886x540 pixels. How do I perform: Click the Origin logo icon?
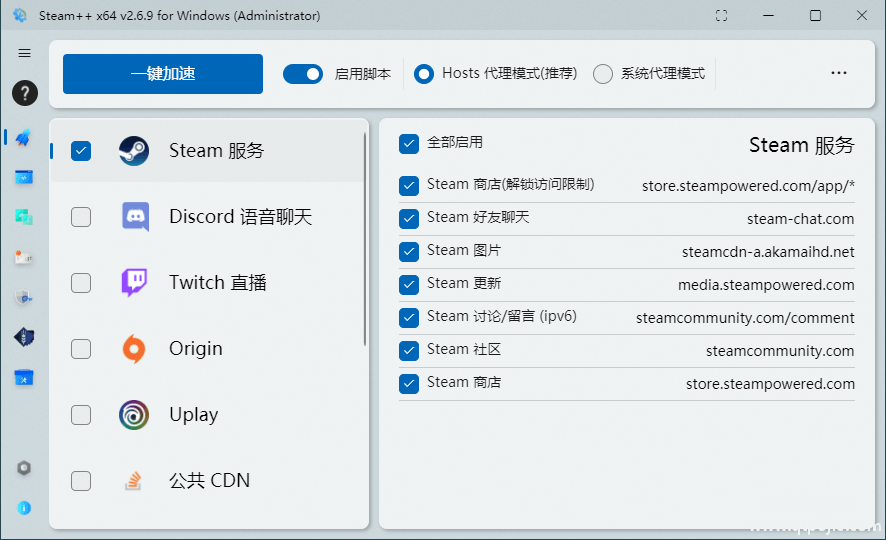134,349
